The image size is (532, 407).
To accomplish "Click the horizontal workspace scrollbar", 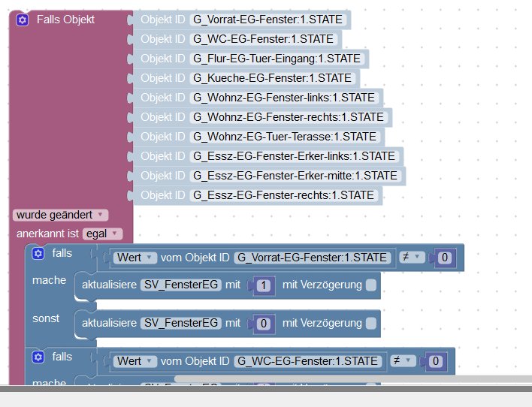I will [x=353, y=378].
